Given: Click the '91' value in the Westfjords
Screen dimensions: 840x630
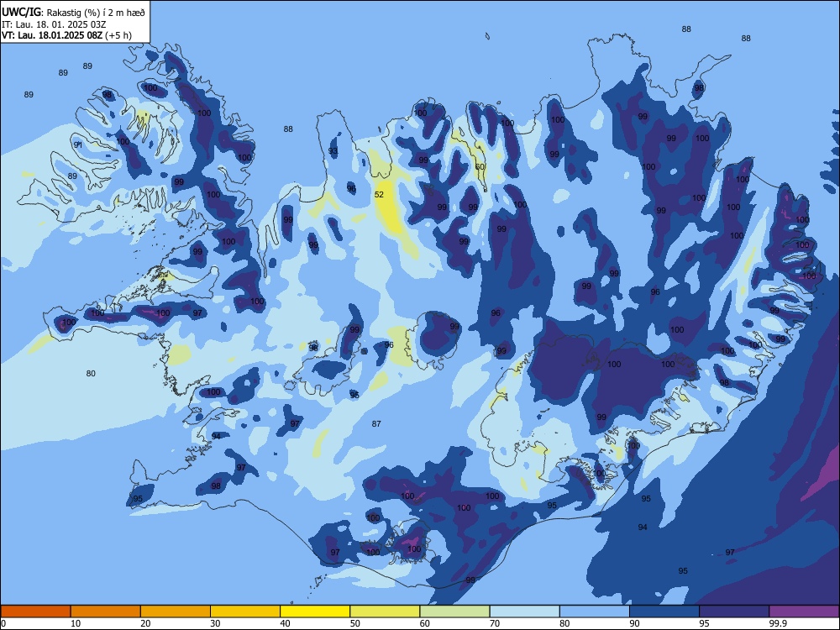Looking at the screenshot, I should pyautogui.click(x=77, y=145).
